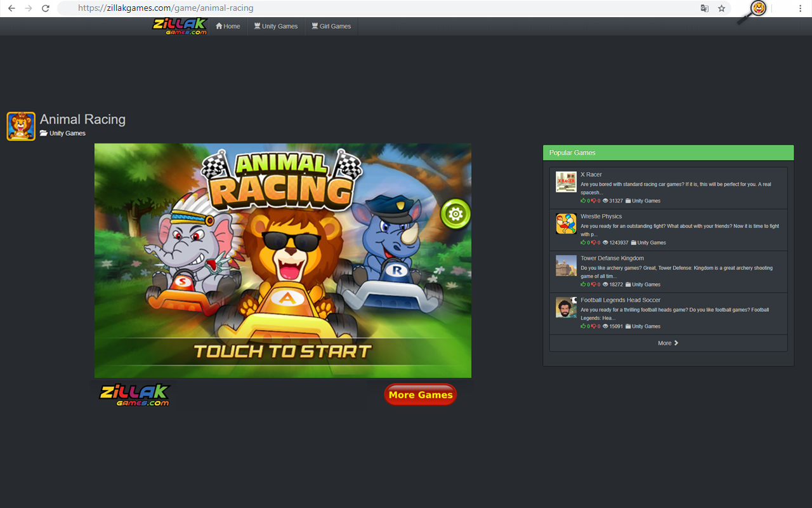Open the X Racer thumbnail
The height and width of the screenshot is (508, 812).
pyautogui.click(x=566, y=182)
